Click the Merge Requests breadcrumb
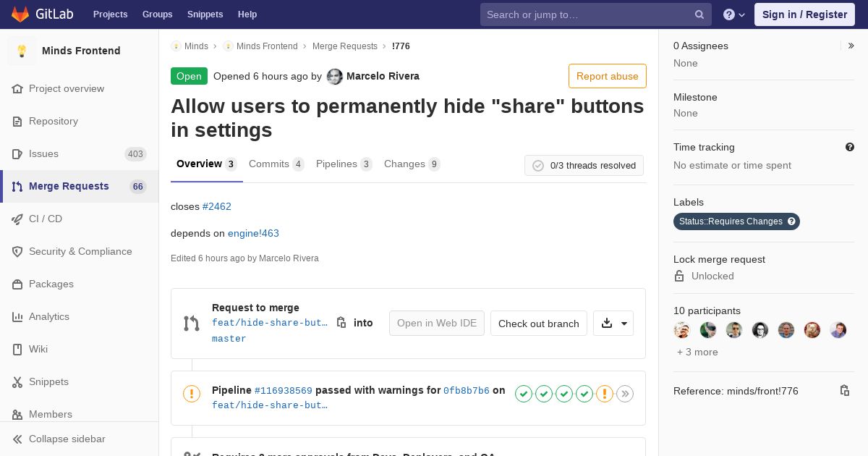 345,46
